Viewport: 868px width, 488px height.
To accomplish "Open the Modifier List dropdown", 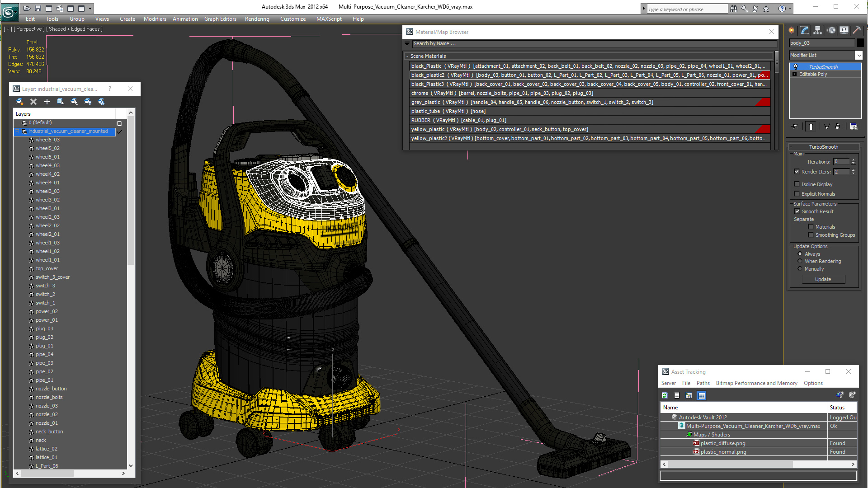I will point(859,55).
